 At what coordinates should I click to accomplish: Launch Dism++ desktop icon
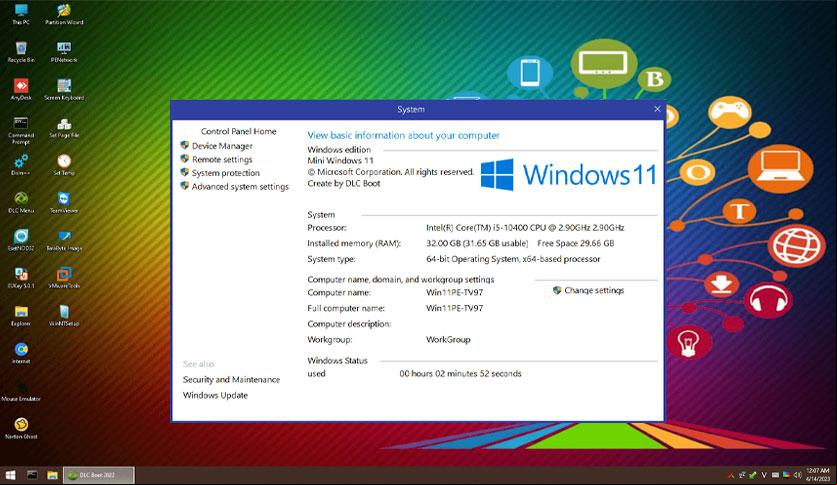(x=21, y=165)
